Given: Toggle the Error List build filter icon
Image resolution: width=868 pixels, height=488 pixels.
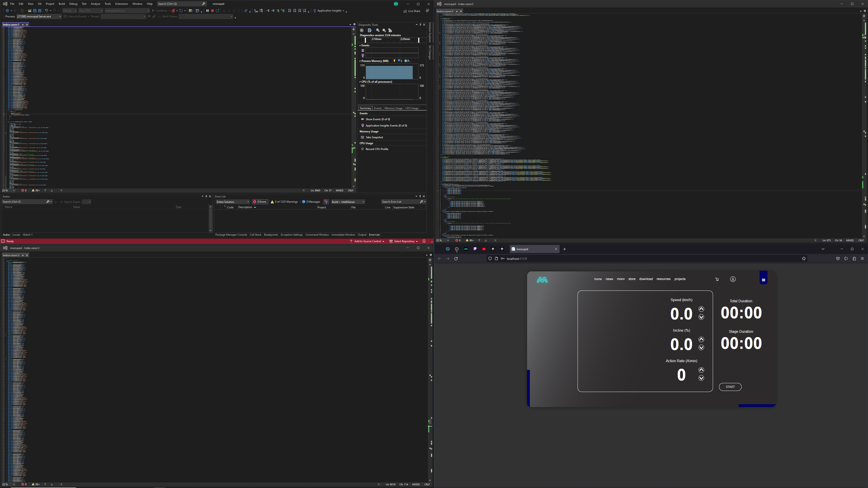Looking at the screenshot, I should [x=326, y=202].
